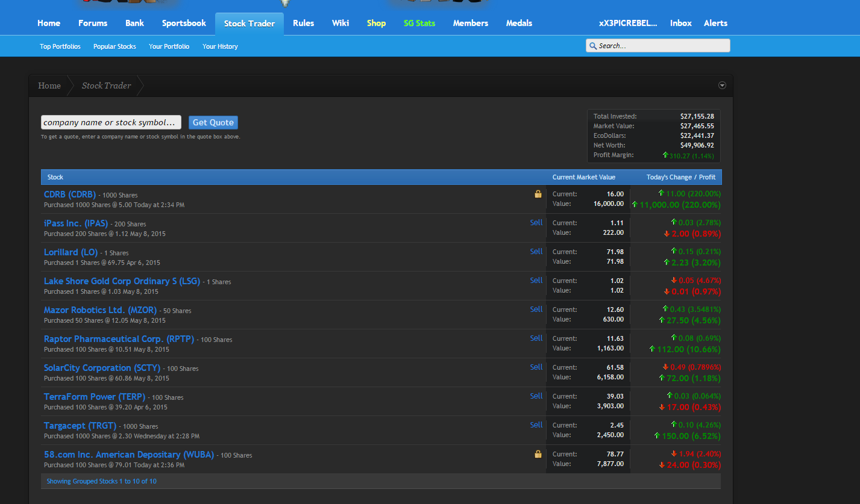Go to Your History
This screenshot has height=504, width=860.
pyautogui.click(x=220, y=46)
